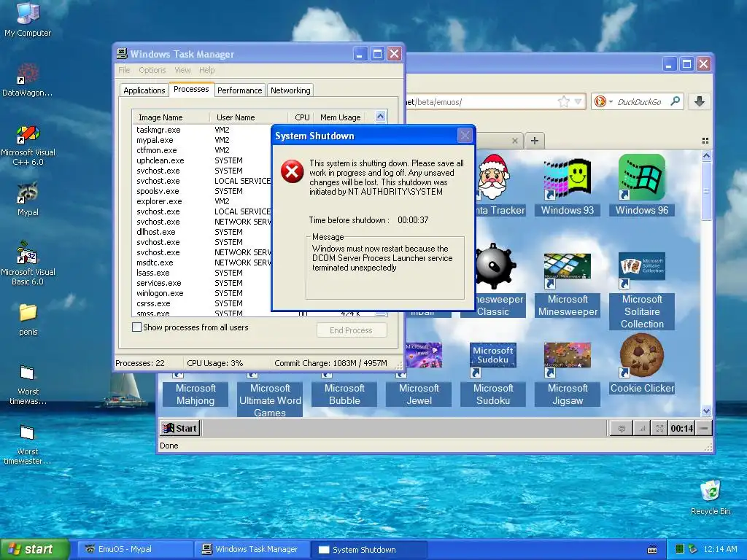747x560 pixels.
Task: Sort processes by User Name column
Action: [249, 117]
